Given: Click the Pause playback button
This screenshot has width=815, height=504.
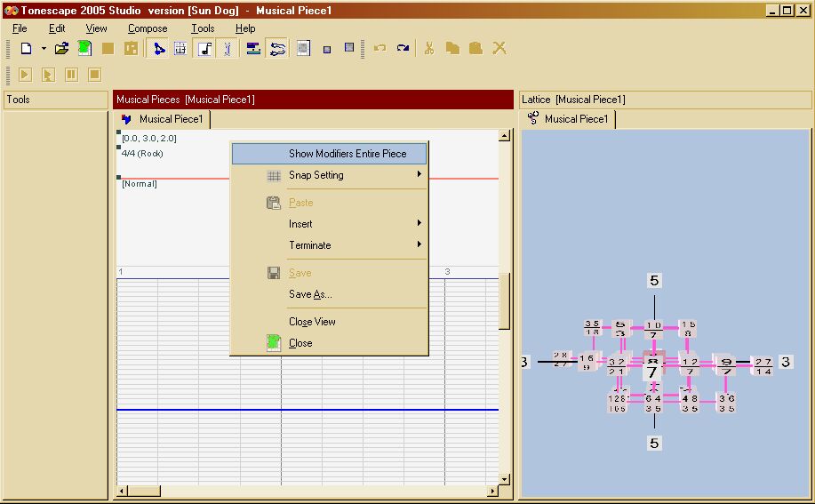Looking at the screenshot, I should pyautogui.click(x=71, y=75).
